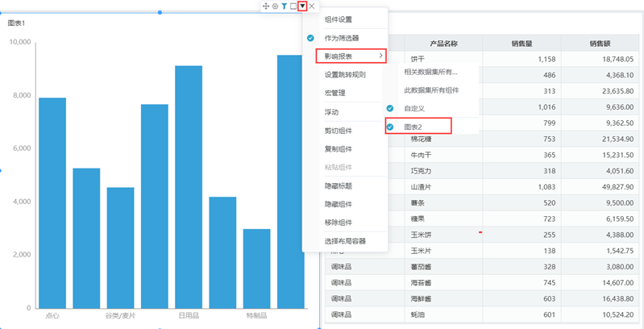Click the 巧克力 table cell

pos(443,171)
